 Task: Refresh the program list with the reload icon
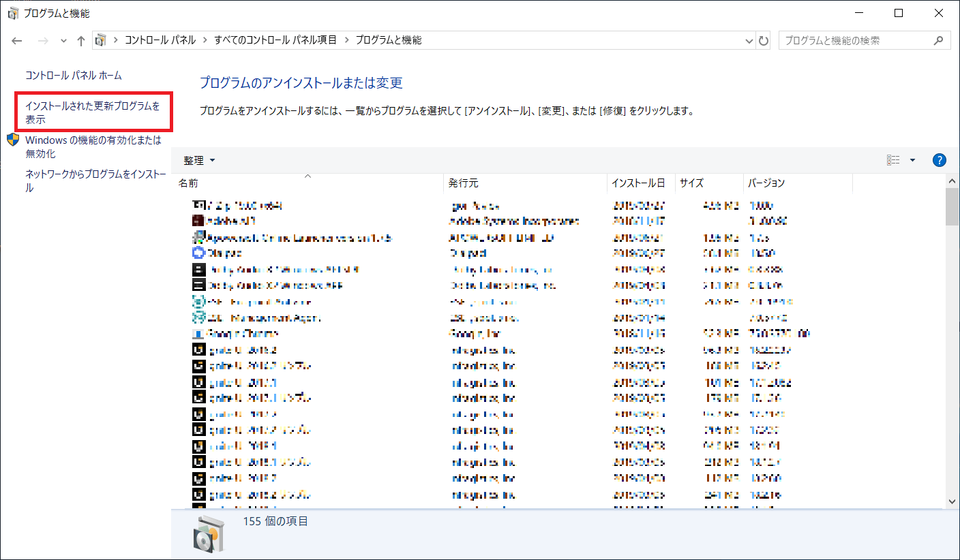pyautogui.click(x=764, y=40)
